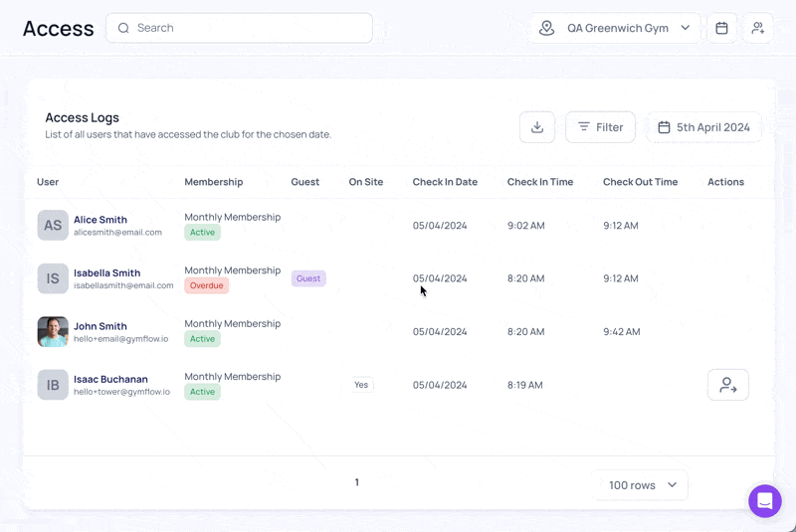Open the 100 rows page size dropdown
The image size is (796, 532).
(640, 485)
